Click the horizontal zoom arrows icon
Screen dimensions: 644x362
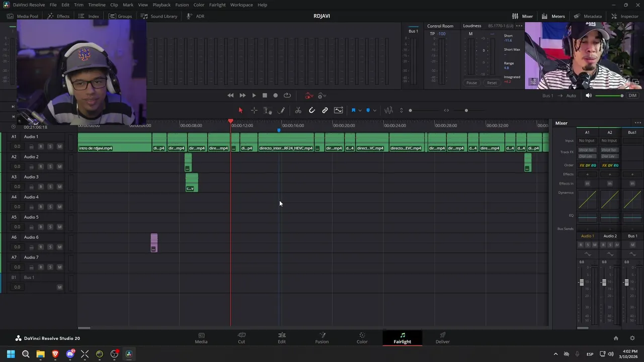(x=446, y=110)
